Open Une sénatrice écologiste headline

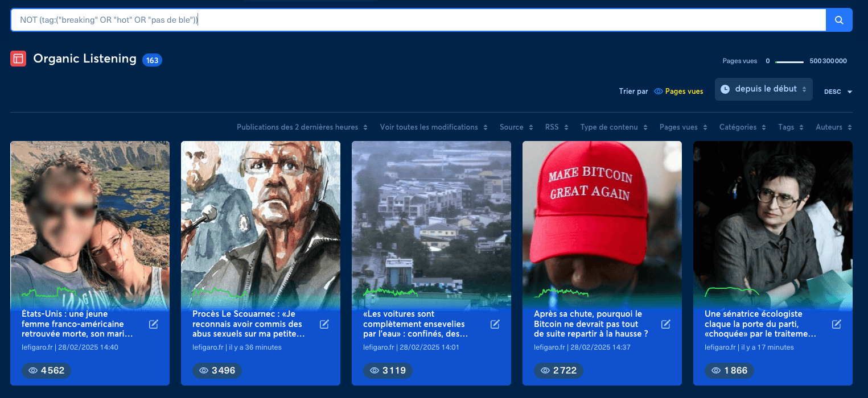click(x=760, y=324)
